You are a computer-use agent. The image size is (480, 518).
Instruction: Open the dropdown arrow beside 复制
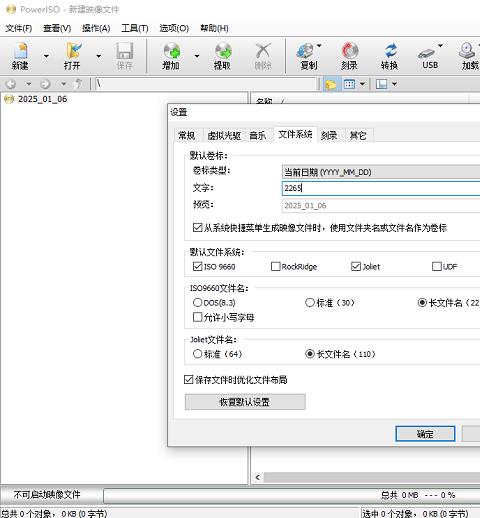pos(319,46)
